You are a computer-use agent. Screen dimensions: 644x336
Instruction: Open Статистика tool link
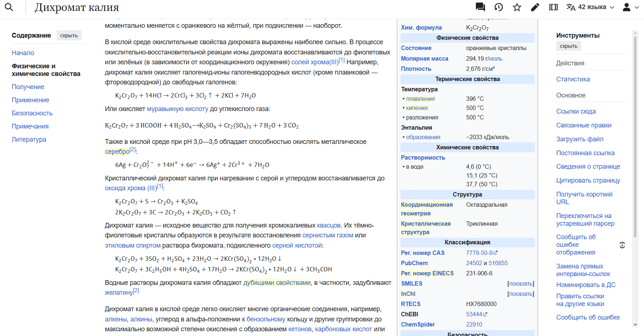click(573, 79)
